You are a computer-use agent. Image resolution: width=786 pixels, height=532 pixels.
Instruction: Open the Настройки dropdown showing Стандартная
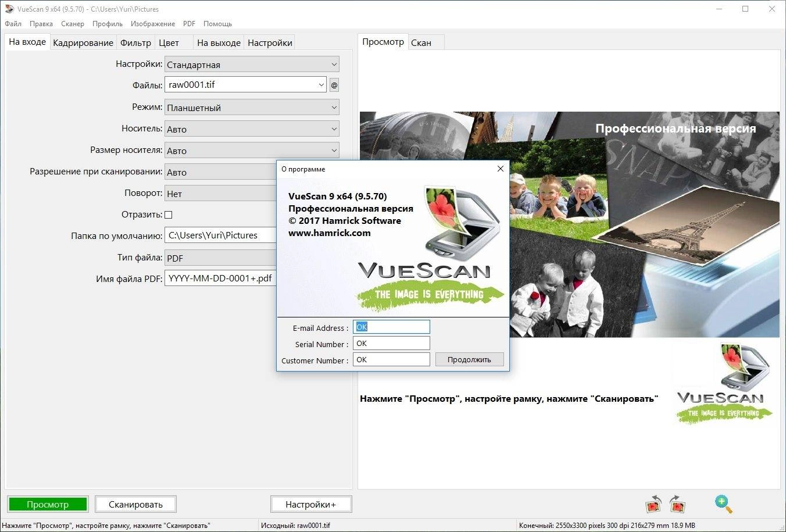(x=252, y=65)
